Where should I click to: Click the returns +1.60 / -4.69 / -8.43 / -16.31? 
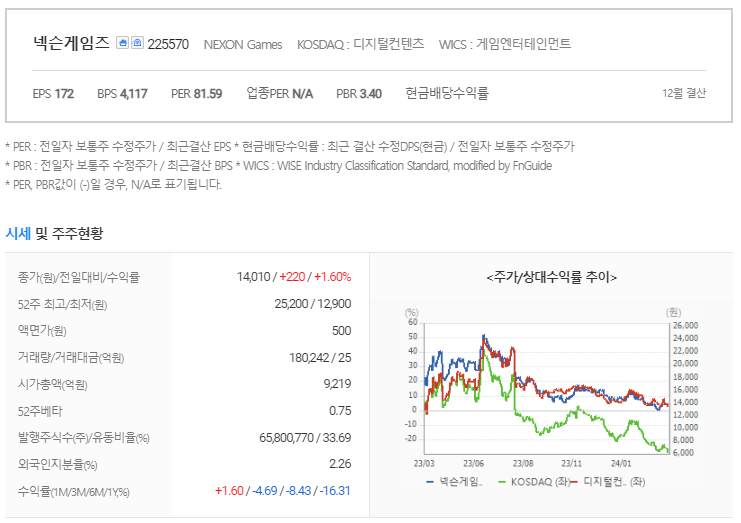[283, 491]
